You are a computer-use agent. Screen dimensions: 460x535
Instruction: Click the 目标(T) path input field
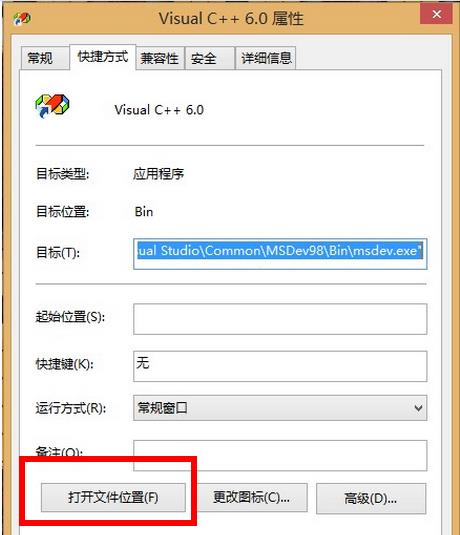tap(280, 254)
